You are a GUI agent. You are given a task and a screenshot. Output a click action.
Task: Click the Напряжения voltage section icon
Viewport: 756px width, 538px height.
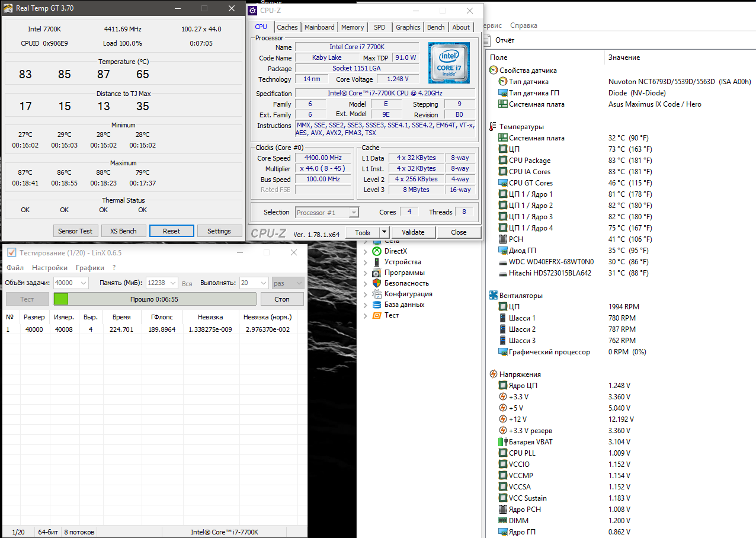point(494,374)
